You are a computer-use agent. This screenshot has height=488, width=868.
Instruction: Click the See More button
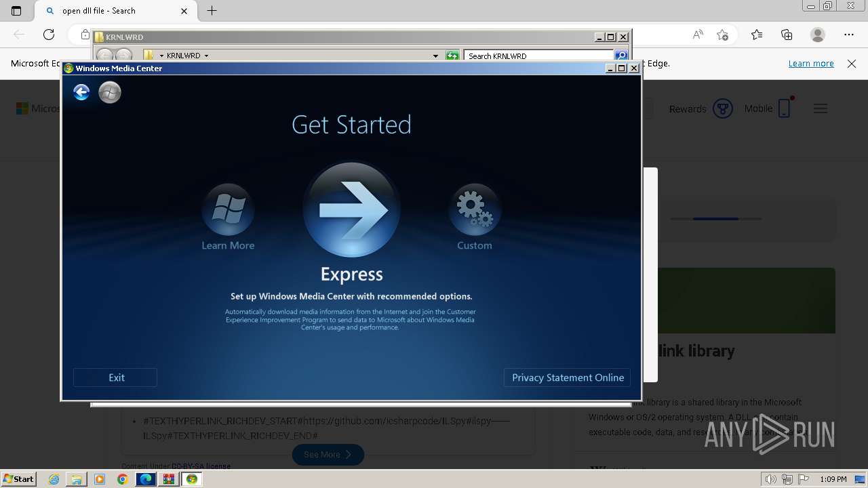[x=328, y=454]
